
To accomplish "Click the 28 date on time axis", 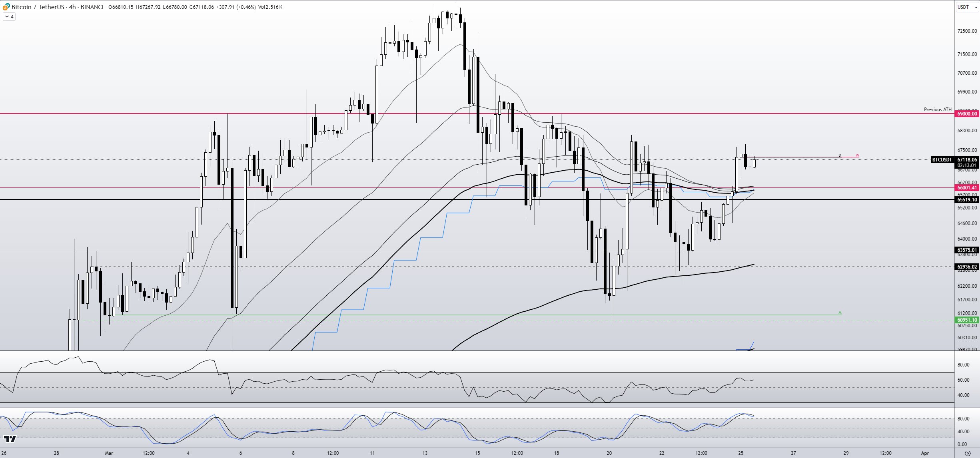I will 56,453.
